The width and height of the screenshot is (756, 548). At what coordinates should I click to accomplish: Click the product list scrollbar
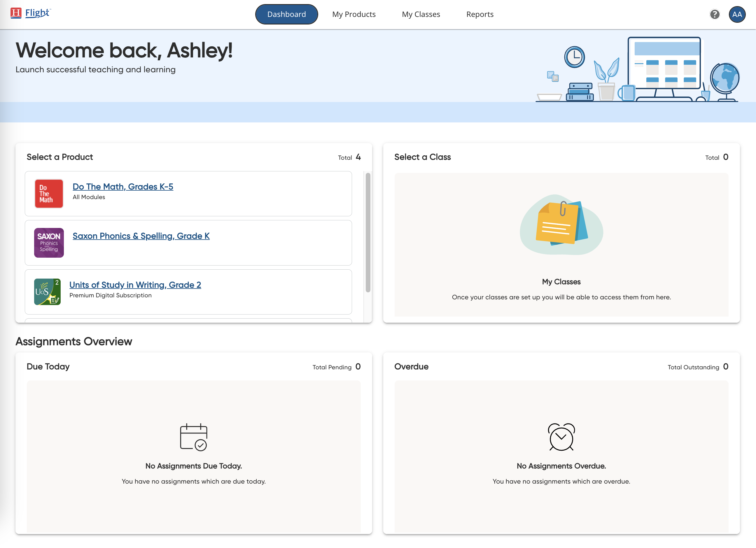pos(368,232)
